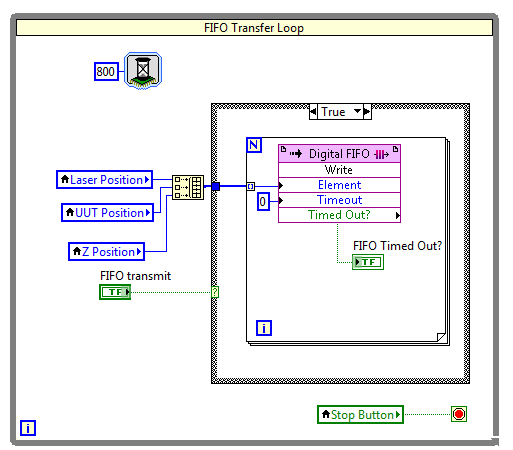The height and width of the screenshot is (450, 513).
Task: Click the case selector question mark terminal
Action: click(x=215, y=292)
